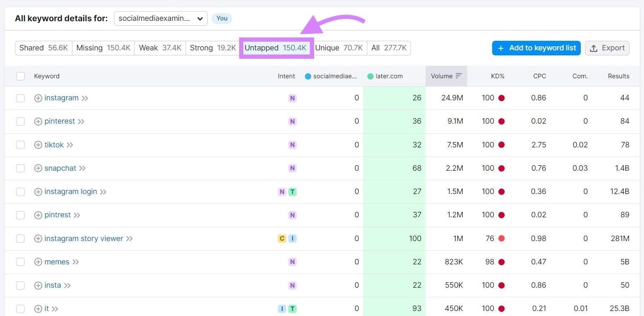Click the Add to keyword list button
This screenshot has width=644, height=316.
[536, 47]
